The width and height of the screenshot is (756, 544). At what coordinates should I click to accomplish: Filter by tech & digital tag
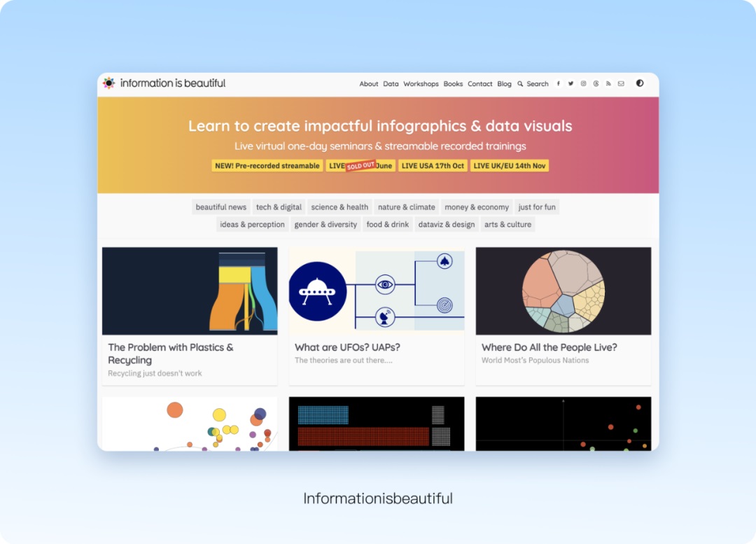279,207
